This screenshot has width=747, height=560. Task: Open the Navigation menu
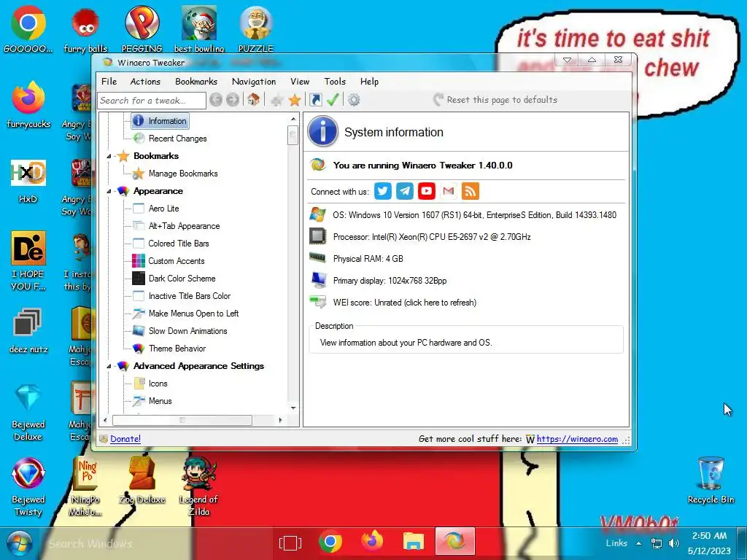(x=254, y=82)
